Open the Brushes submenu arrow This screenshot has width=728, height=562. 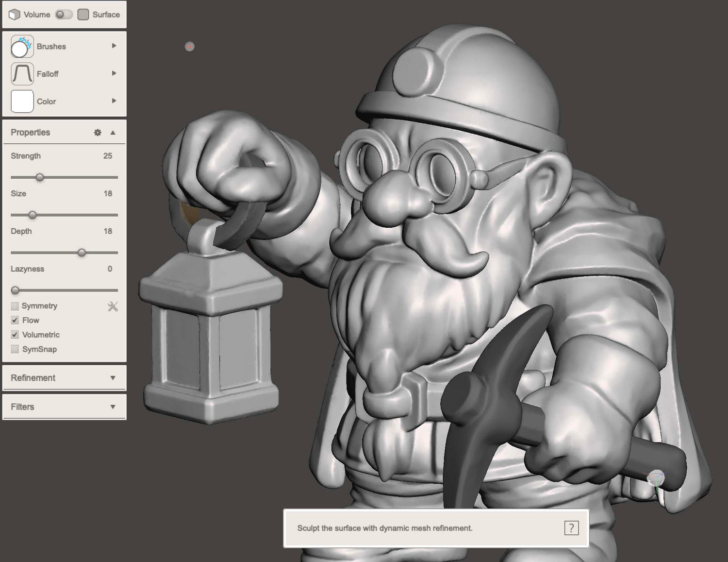click(114, 46)
